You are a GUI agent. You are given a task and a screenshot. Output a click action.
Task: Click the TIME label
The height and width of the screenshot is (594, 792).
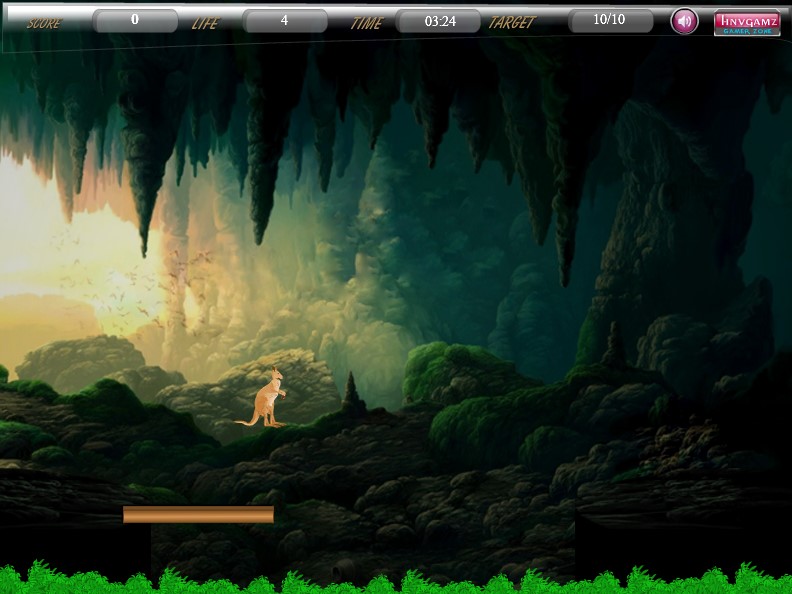click(367, 23)
